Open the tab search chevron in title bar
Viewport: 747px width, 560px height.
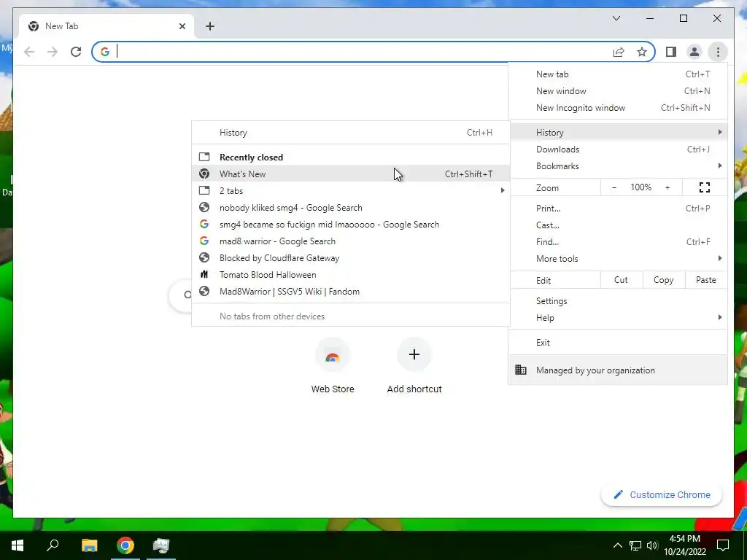point(616,18)
